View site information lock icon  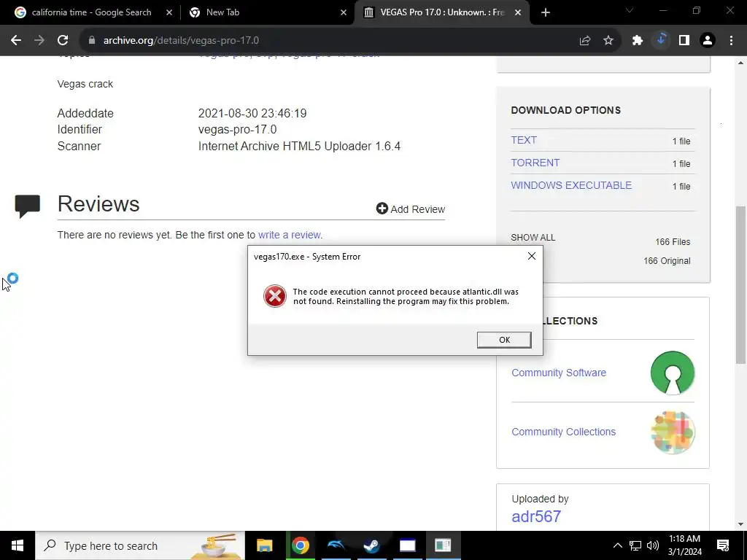(x=92, y=41)
